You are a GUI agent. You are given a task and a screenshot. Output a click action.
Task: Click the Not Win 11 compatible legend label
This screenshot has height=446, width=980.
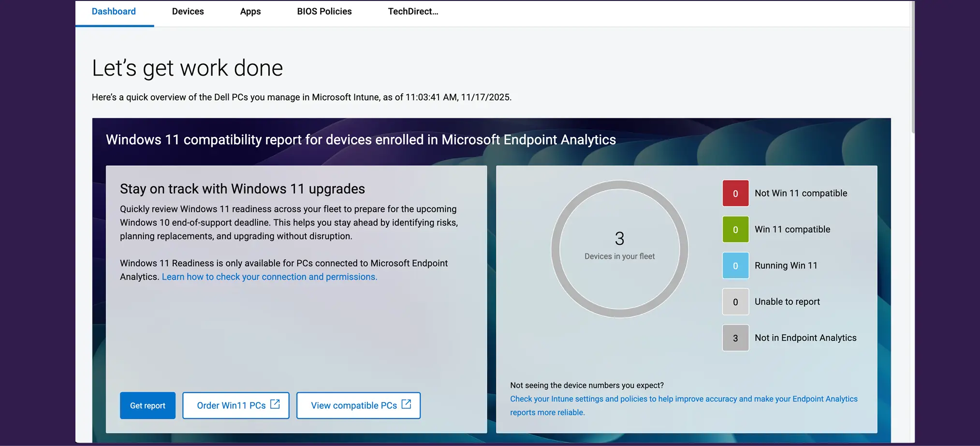tap(801, 193)
